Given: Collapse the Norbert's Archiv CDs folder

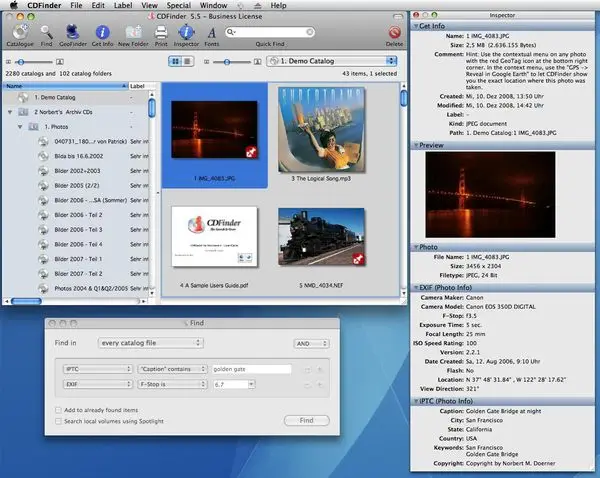Looking at the screenshot, I should (x=10, y=112).
